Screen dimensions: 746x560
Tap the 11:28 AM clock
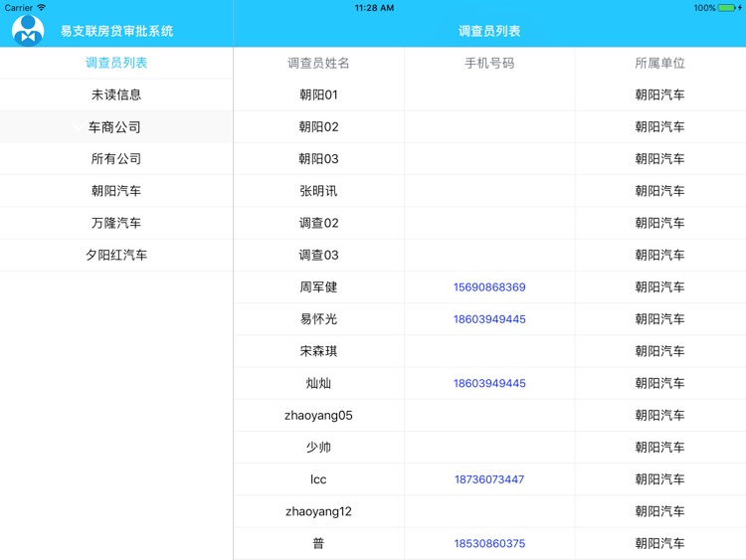tap(374, 8)
